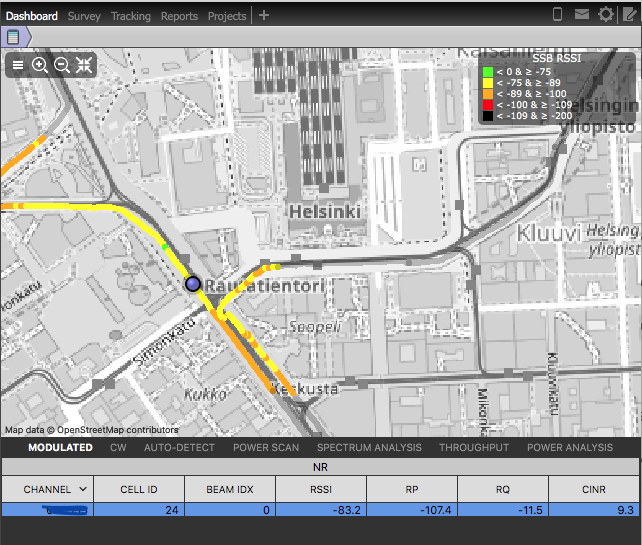Switch to the THROUGHPUT tab
Image resolution: width=642 pixels, height=545 pixels.
474,448
